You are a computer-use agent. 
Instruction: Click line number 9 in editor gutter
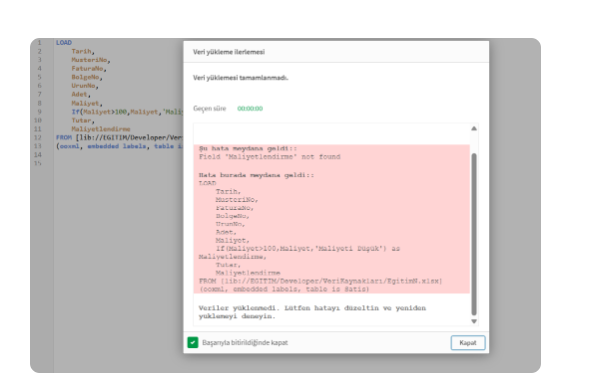[x=39, y=112]
